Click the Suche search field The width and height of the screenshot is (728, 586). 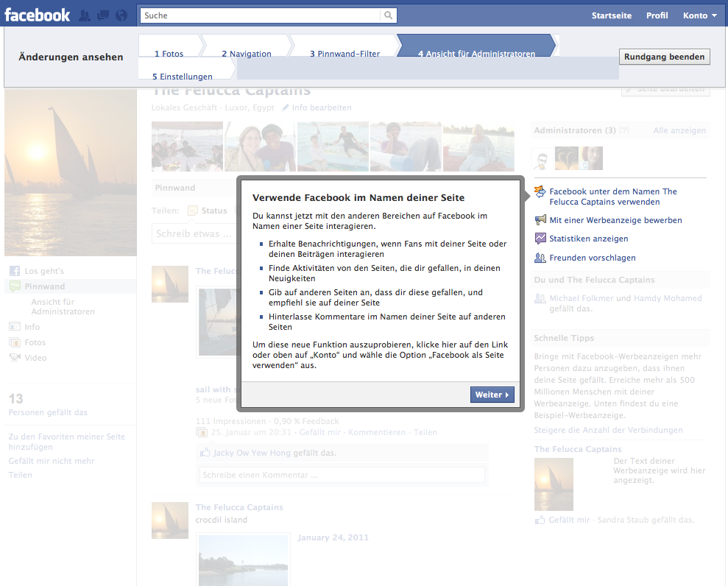tap(260, 15)
